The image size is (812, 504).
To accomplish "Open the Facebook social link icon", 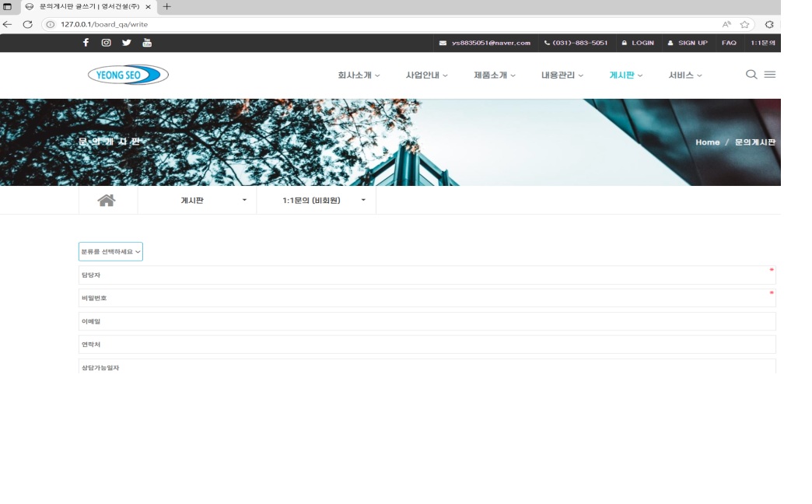I will (86, 43).
